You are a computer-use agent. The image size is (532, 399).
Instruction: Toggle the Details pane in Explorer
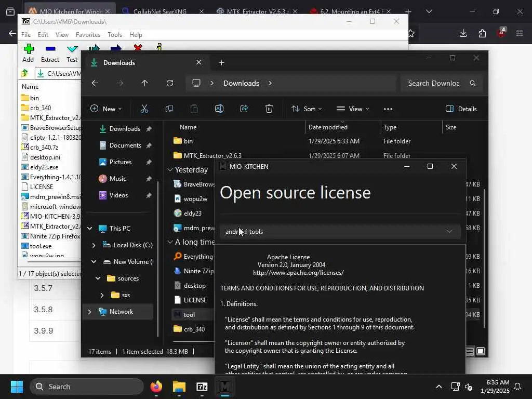[x=461, y=109]
